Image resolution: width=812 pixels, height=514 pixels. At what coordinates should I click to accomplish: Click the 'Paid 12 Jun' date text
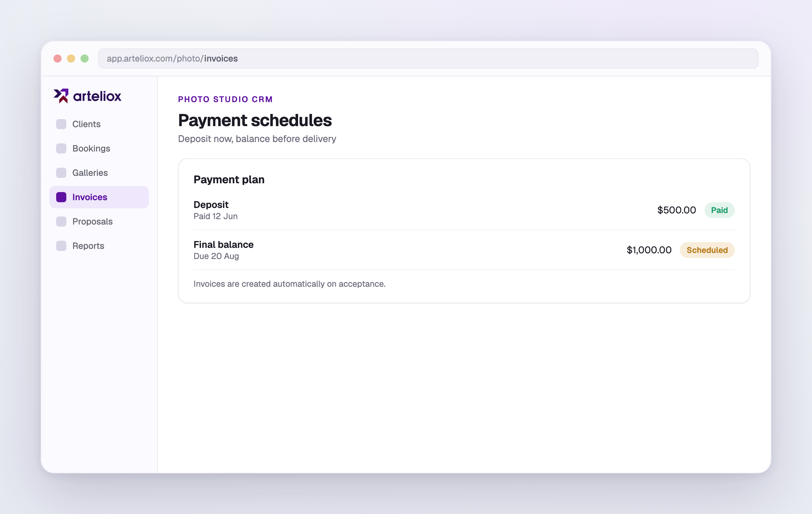[x=216, y=216]
